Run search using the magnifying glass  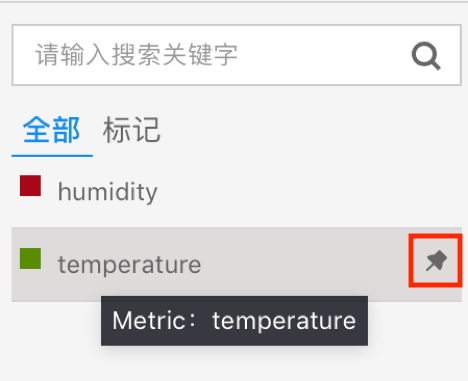426,56
